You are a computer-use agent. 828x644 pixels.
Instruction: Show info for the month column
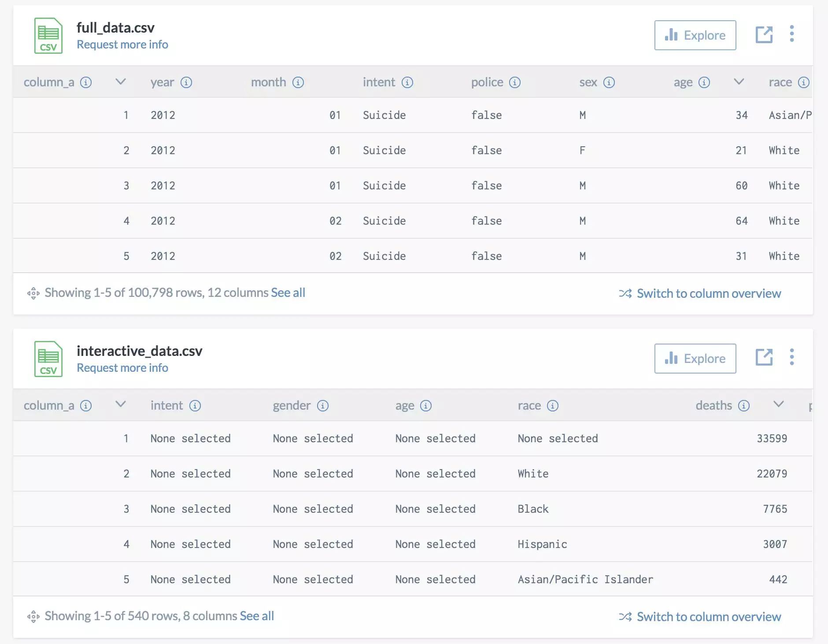[298, 82]
